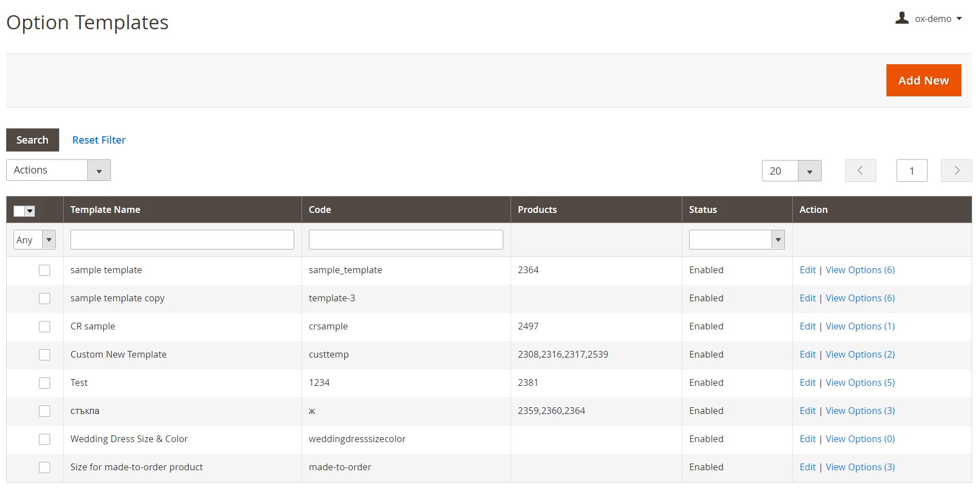Open the Actions dropdown

pyautogui.click(x=59, y=170)
